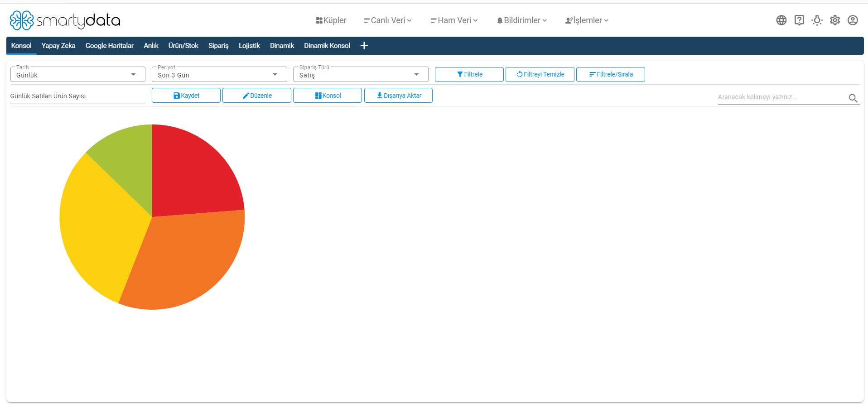Screen dimensions: 868x408
Task: Open the help question mark icon
Action: tap(799, 20)
